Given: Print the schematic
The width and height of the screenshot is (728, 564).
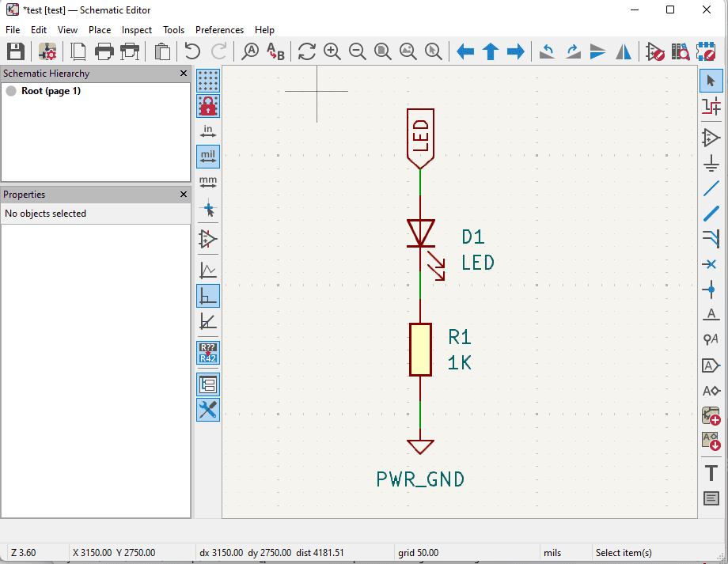Looking at the screenshot, I should [104, 51].
